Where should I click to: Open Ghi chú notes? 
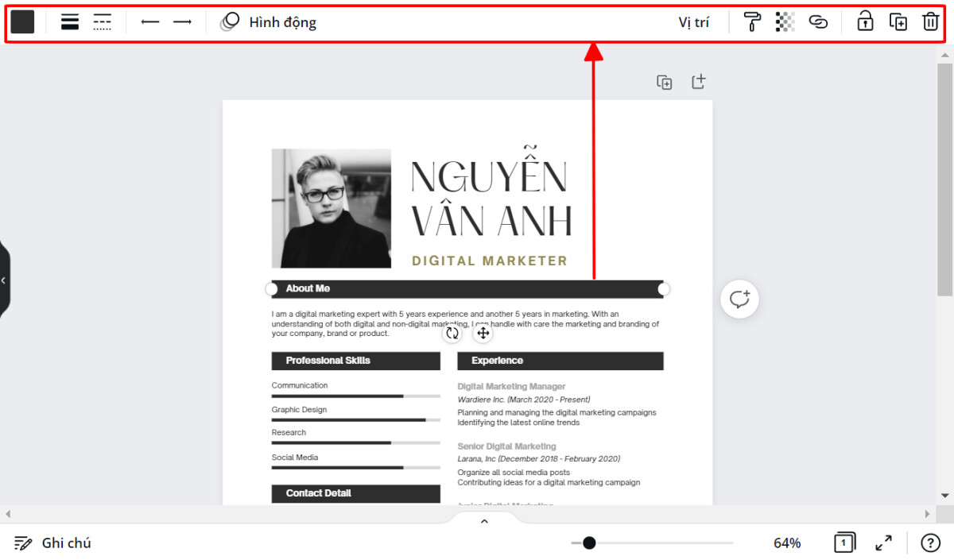pyautogui.click(x=52, y=543)
